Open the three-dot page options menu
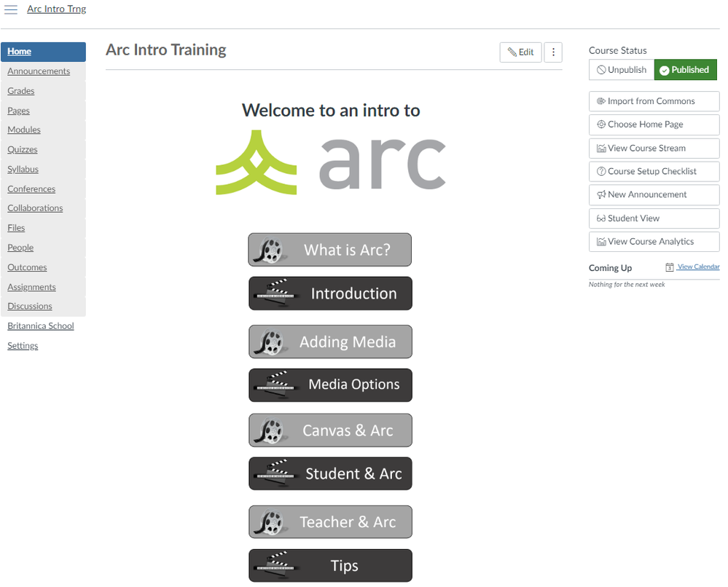Screen dimensions: 728x587 553,52
